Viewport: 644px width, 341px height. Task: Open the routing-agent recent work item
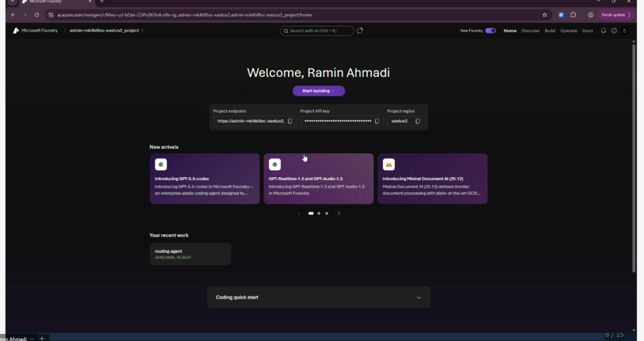tap(190, 254)
